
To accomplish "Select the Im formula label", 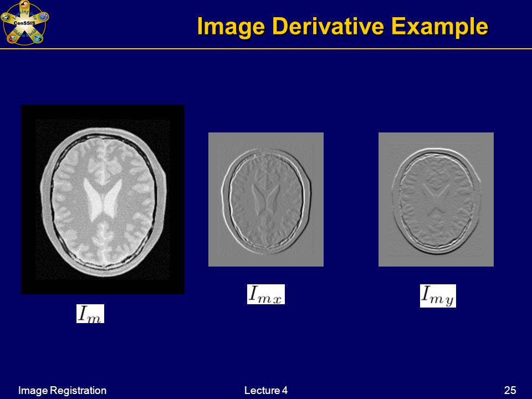I will pos(90,314).
